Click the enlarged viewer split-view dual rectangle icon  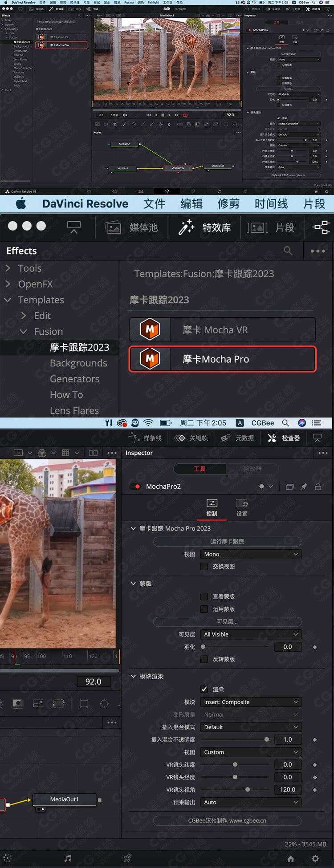tap(93, 453)
